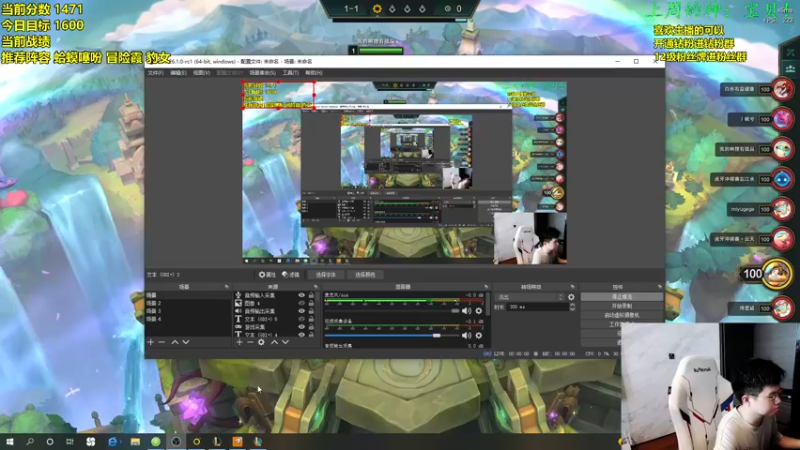Select the 图像 4 source row
Viewport: 800px width, 450px height.
pyautogui.click(x=275, y=303)
